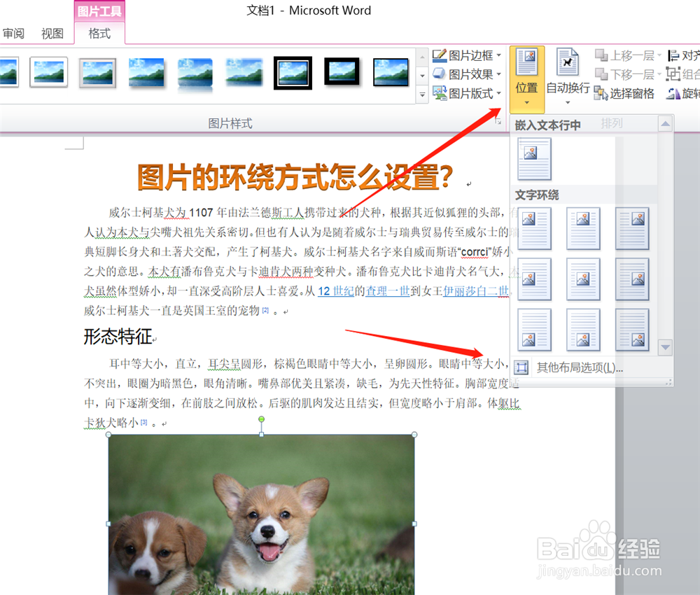This screenshot has height=595, width=700.
Task: Click the 文字环绕 section header
Action: (537, 195)
